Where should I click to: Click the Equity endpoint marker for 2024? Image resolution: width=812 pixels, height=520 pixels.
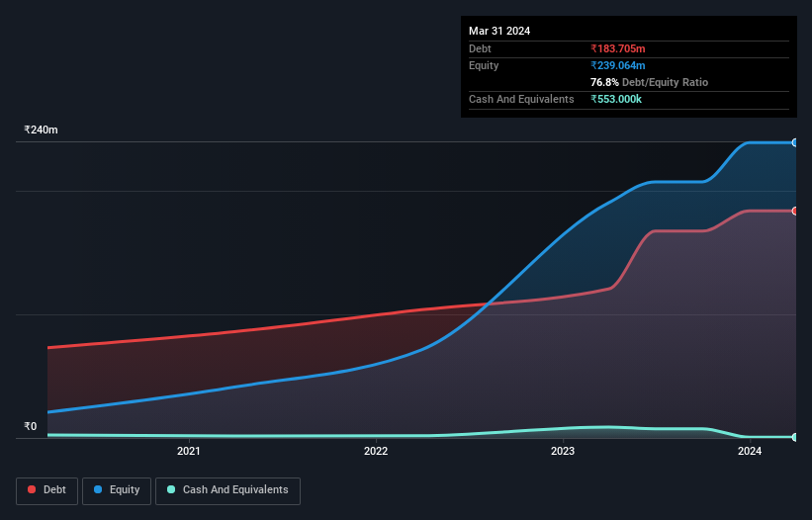795,142
